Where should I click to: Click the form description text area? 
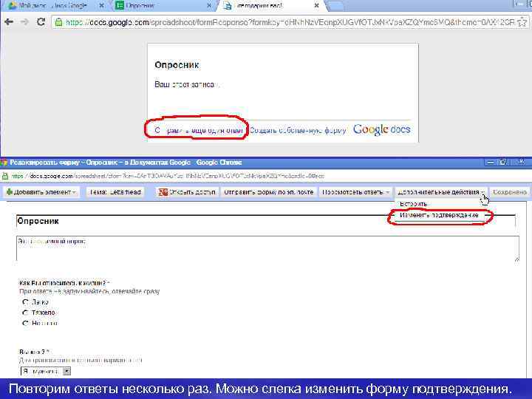click(267, 248)
